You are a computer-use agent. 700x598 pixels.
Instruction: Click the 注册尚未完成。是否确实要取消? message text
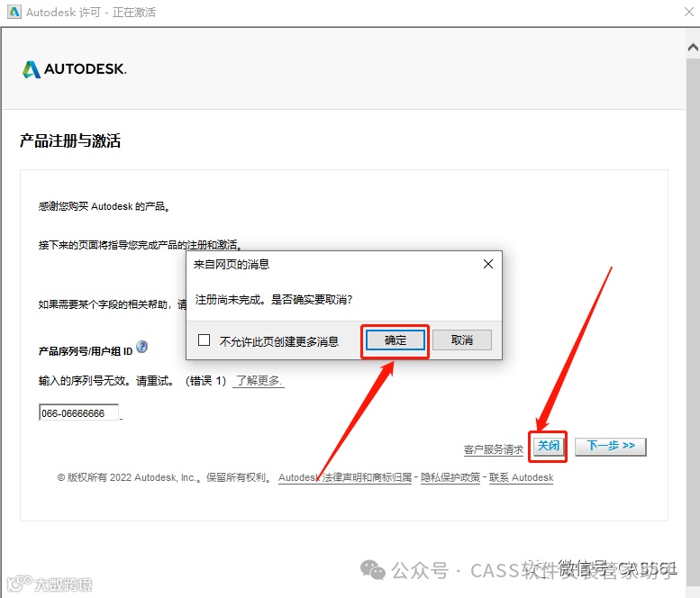pos(274,299)
